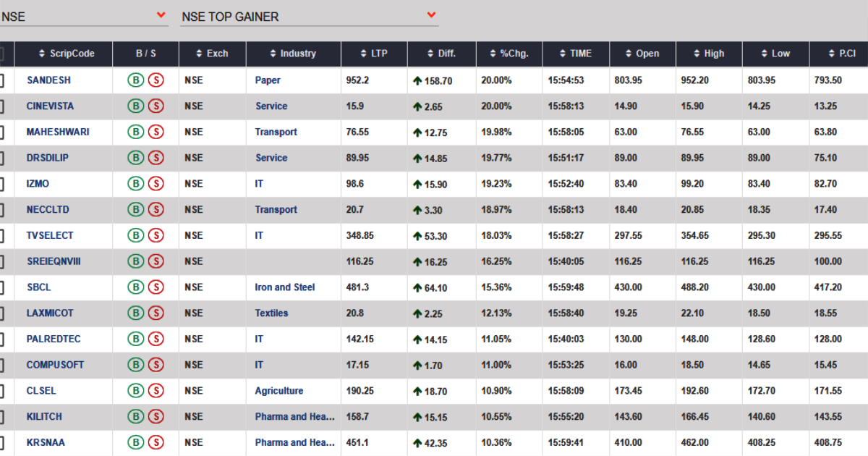The width and height of the screenshot is (868, 456).
Task: Toggle the checkbox for the LAXMICOT row
Action: point(1,313)
